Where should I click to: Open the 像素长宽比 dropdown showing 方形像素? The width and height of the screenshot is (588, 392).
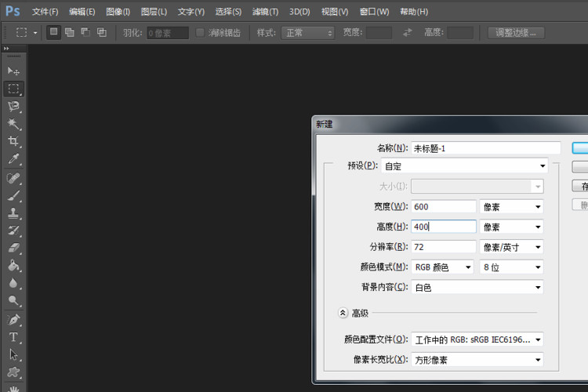[x=477, y=360]
